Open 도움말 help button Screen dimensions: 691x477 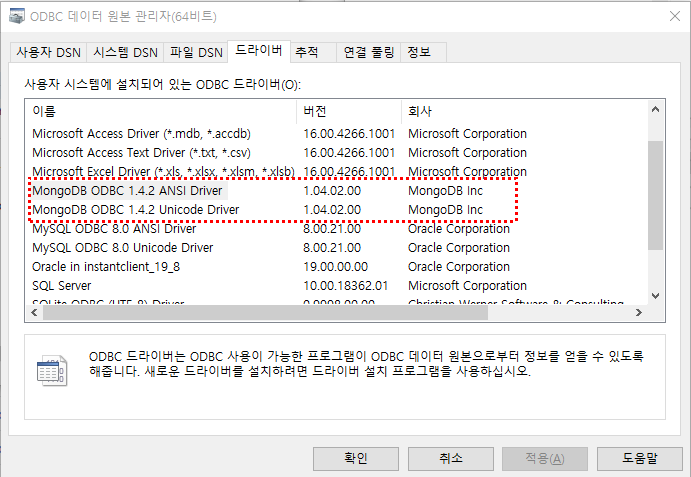639,458
